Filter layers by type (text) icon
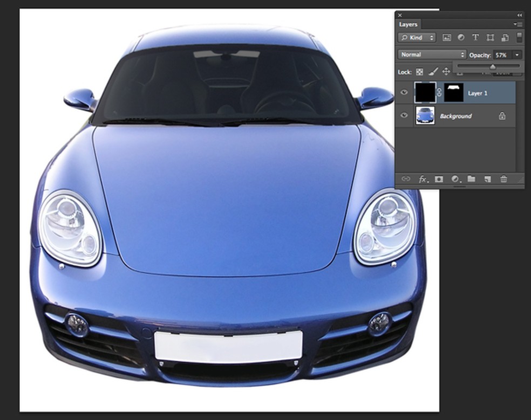The height and width of the screenshot is (420, 531). click(475, 38)
